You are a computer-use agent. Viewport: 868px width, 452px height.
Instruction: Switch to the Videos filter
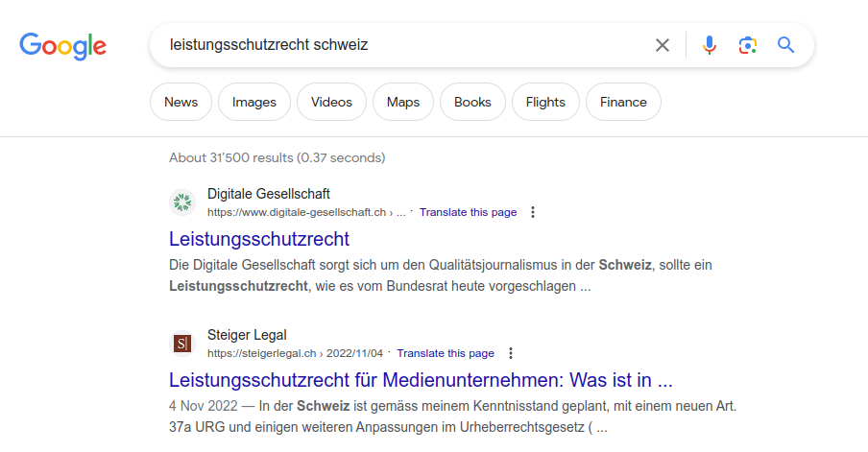331,102
